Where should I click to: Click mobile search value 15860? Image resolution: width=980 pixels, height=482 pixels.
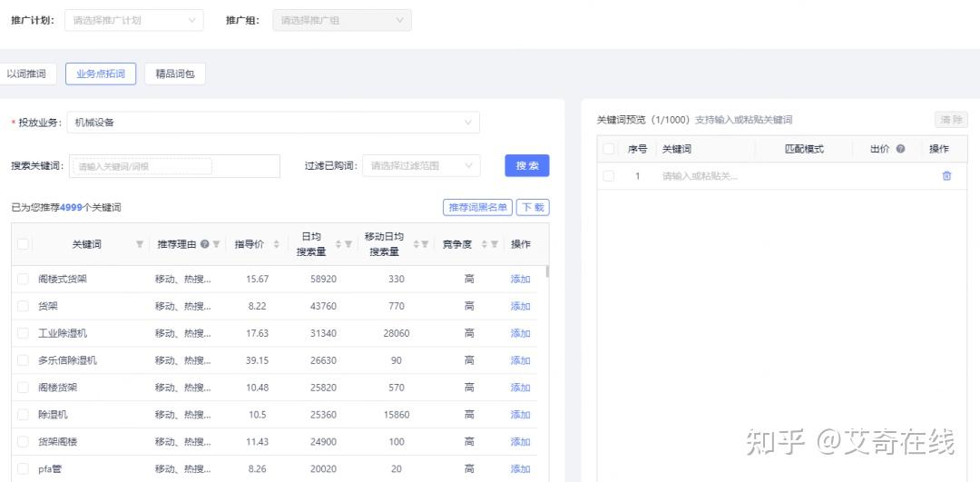pyautogui.click(x=397, y=415)
